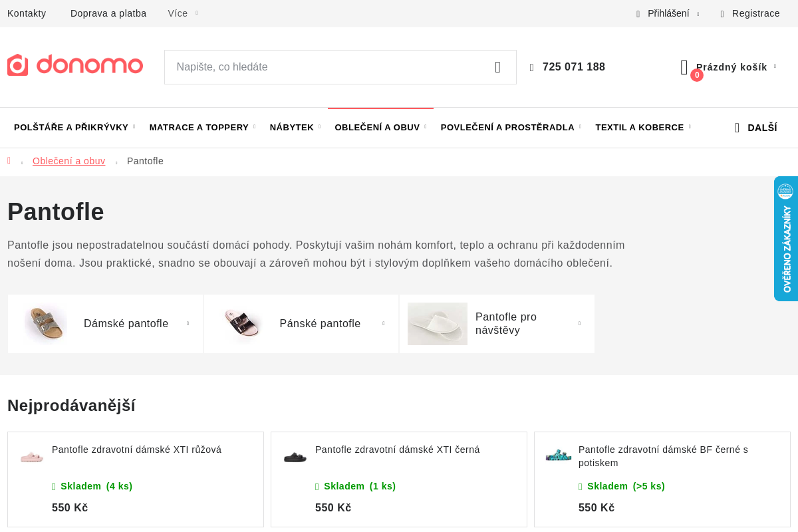Click 550 Kč price of XTI černá slippers
Screen dimensions: 798x532
pyautogui.click(x=333, y=508)
